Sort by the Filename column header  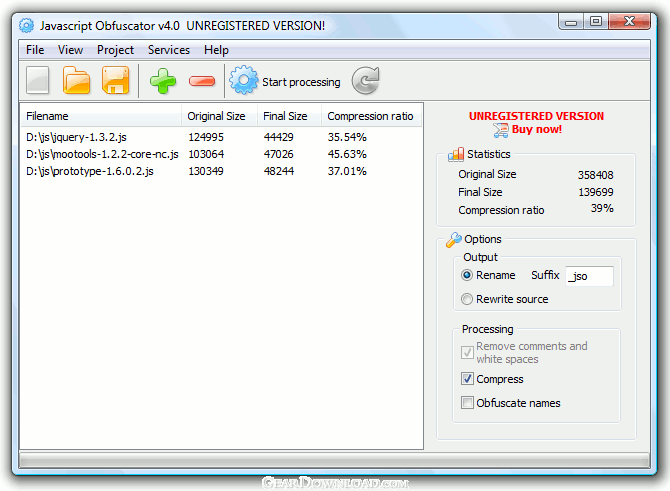[101, 116]
